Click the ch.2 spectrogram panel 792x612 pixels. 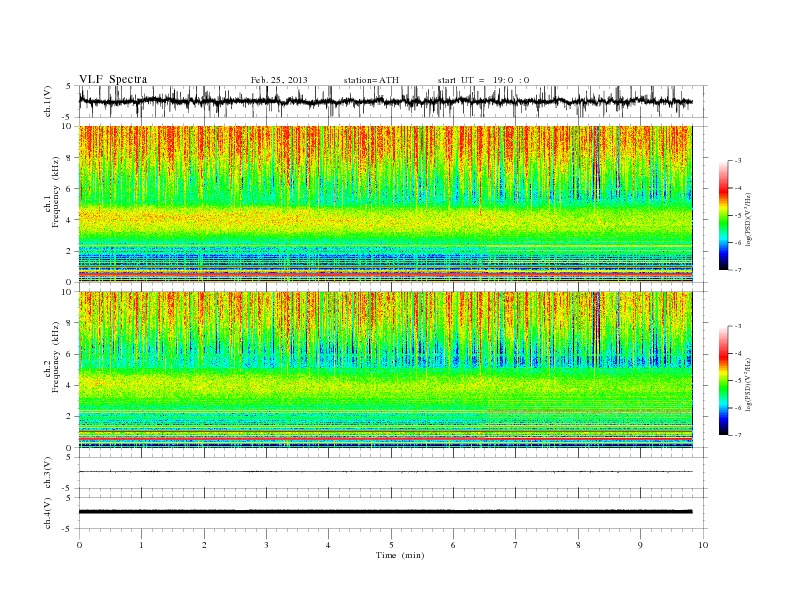click(386, 369)
